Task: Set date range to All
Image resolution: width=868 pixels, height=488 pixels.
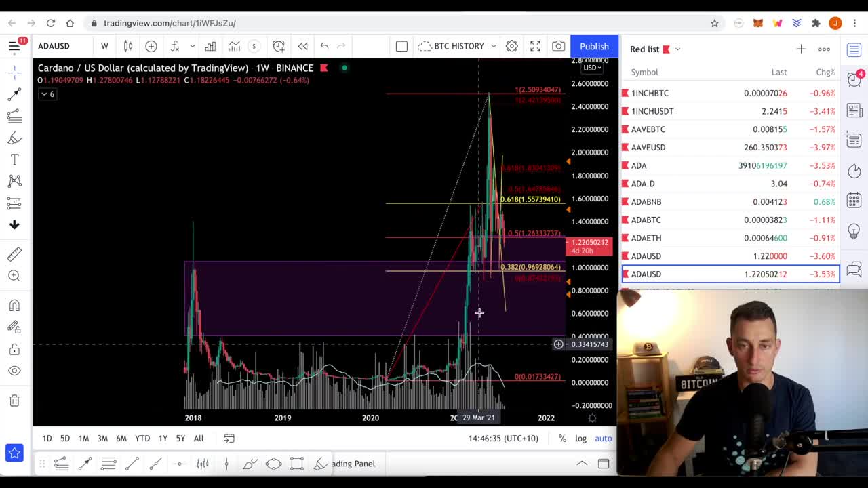Action: click(x=199, y=439)
